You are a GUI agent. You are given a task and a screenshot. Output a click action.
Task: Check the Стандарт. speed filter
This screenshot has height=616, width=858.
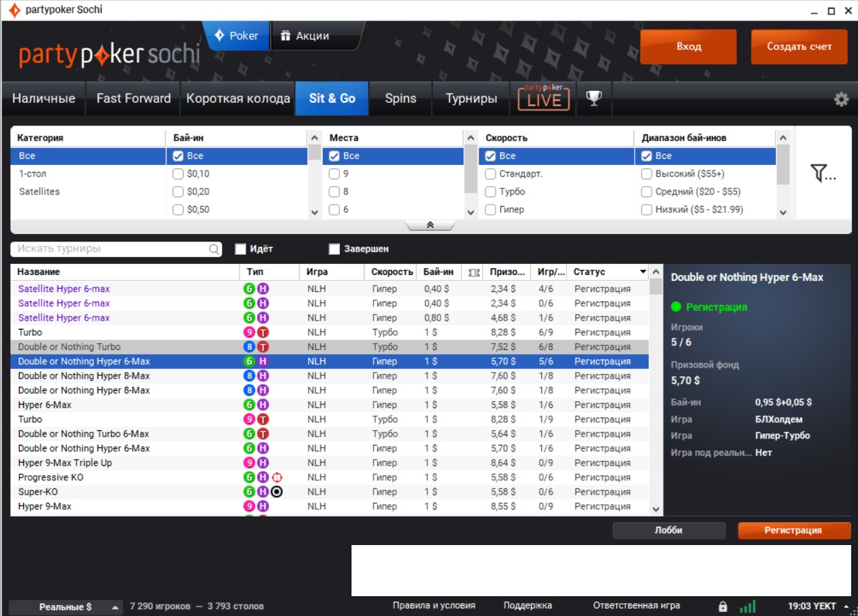pos(490,174)
